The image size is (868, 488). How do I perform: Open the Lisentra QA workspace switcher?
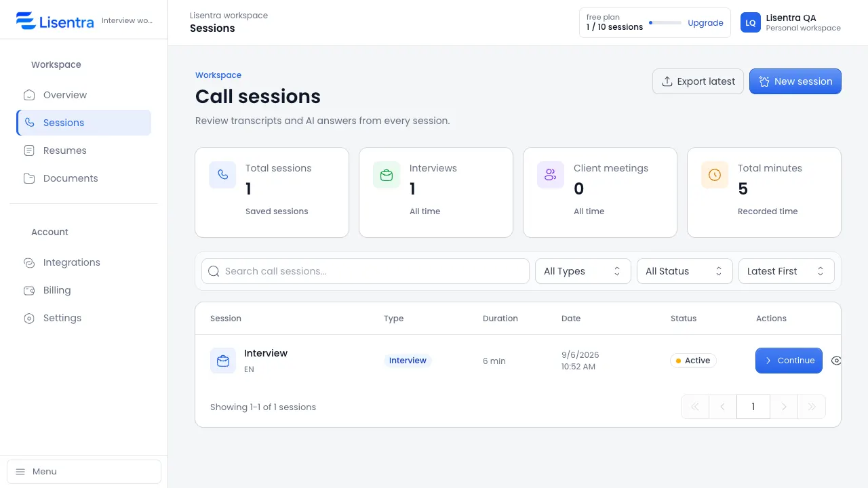[x=791, y=22]
